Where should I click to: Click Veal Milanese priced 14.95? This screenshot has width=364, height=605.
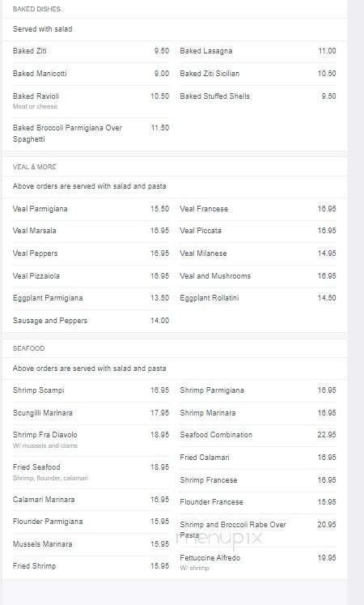pyautogui.click(x=258, y=254)
